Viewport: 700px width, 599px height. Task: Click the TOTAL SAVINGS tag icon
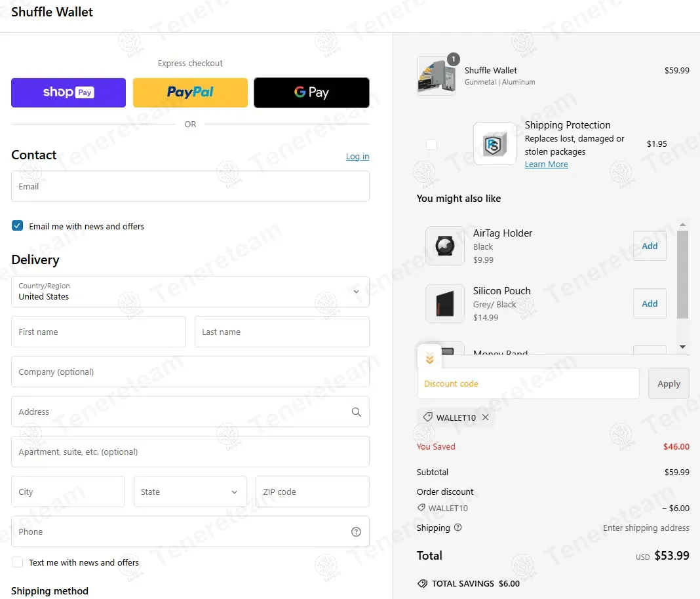click(x=422, y=583)
